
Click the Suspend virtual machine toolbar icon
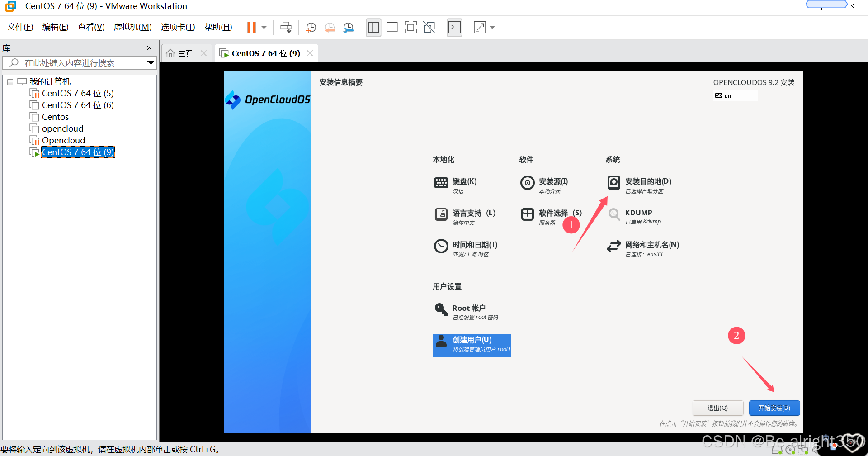click(x=251, y=27)
